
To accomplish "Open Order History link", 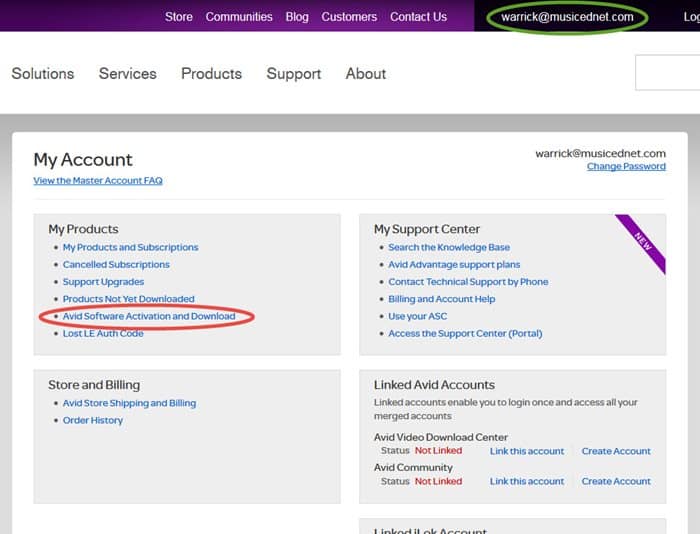I will click(93, 420).
